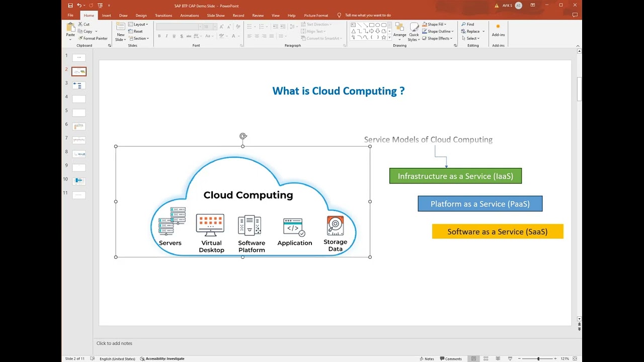Click Software as a Service (SaaS) box

(x=498, y=231)
